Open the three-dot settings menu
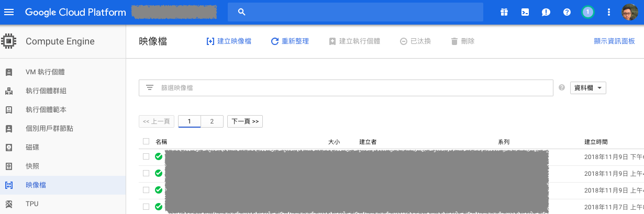The width and height of the screenshot is (644, 214). coord(608,12)
